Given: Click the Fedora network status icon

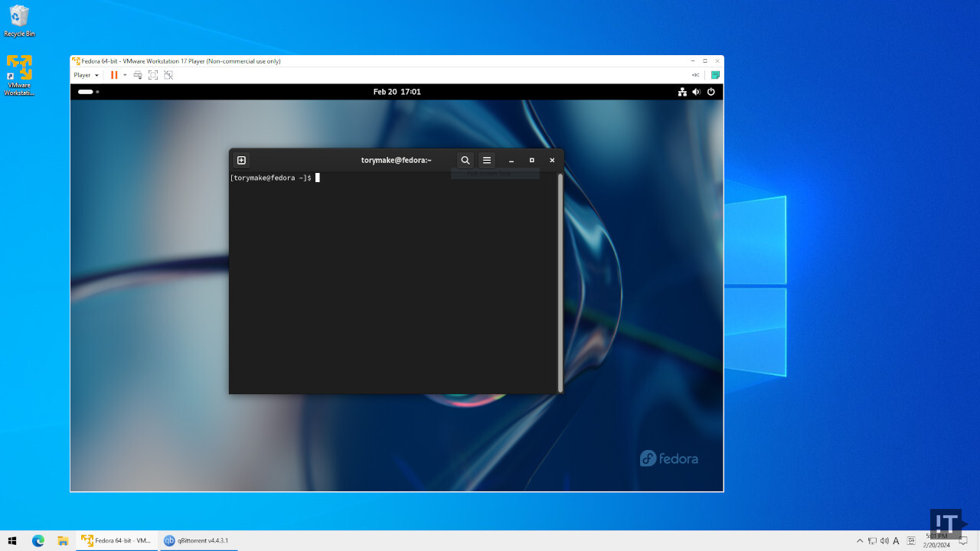Looking at the screenshot, I should [682, 92].
